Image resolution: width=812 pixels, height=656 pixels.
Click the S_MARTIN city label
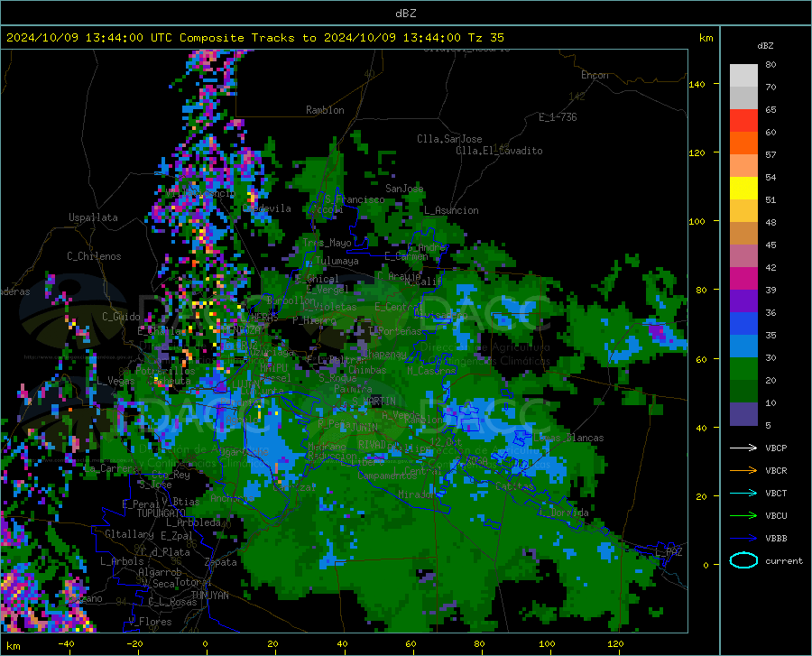(x=374, y=401)
